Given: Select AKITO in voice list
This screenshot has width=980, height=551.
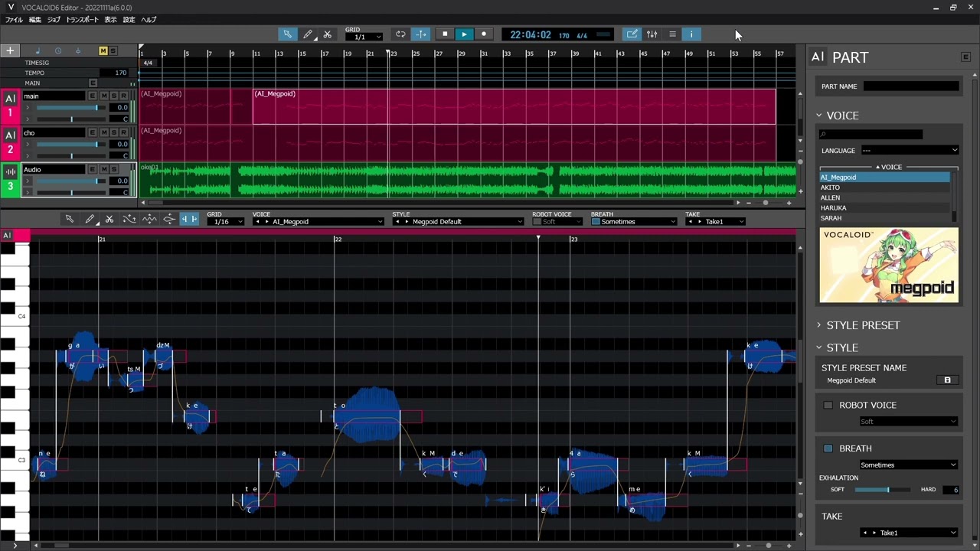Looking at the screenshot, I should [884, 187].
